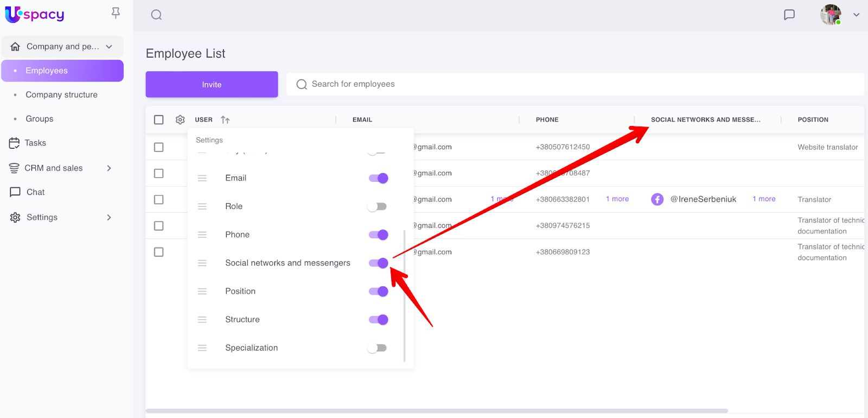Go to Company structure in sidebar
This screenshot has width=868, height=418.
(61, 94)
